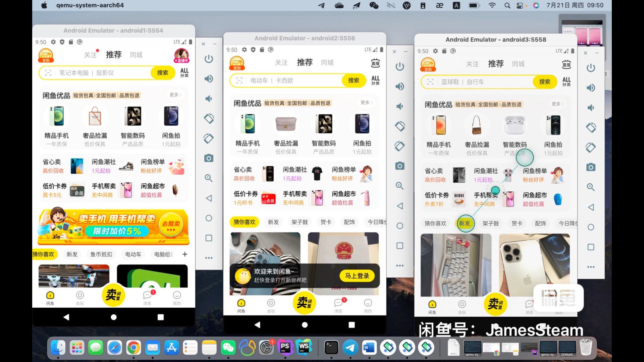
Task: Click zoom icon on android1 emulator sidebar
Action: pyautogui.click(x=209, y=178)
